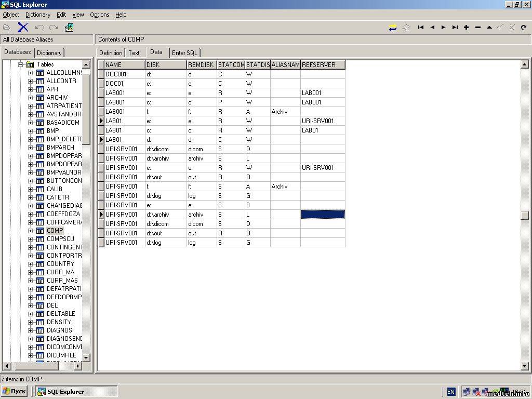Click the yellow-and-blue arrows toolbar icon
Screen dimensions: 532x399
[393, 28]
